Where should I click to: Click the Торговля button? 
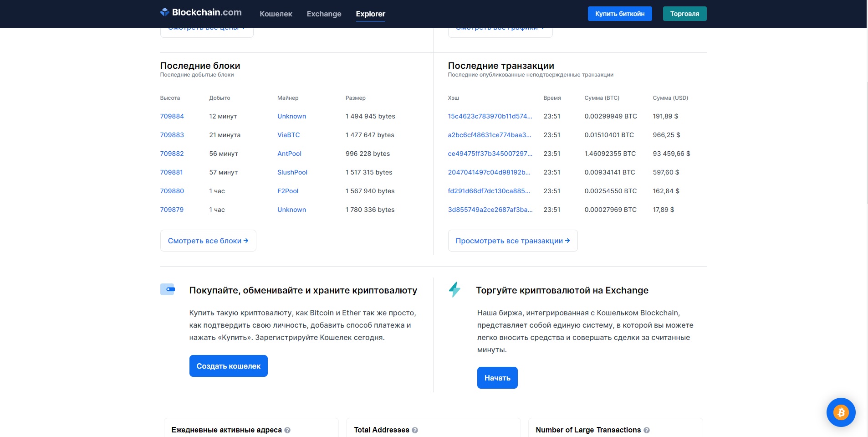point(684,14)
